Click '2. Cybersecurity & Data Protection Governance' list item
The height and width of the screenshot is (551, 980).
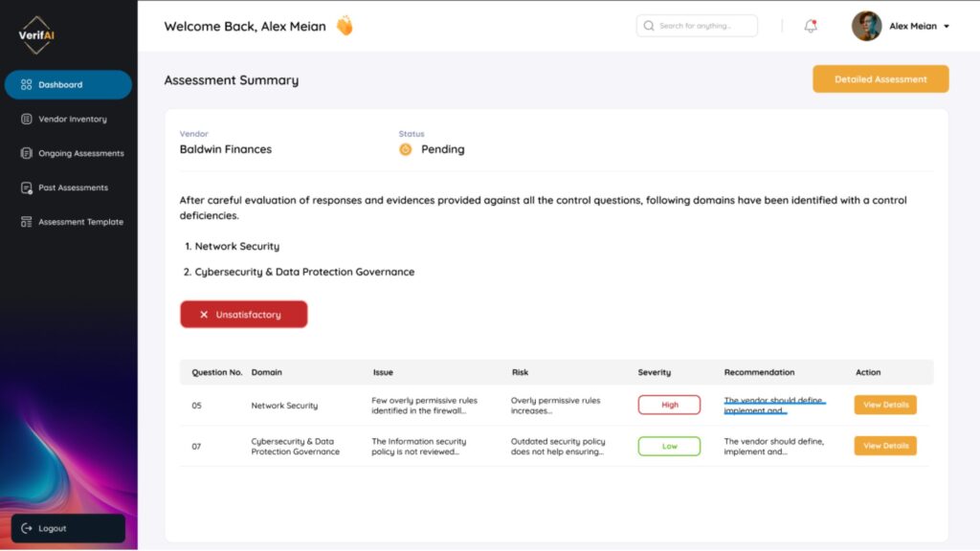(x=299, y=272)
